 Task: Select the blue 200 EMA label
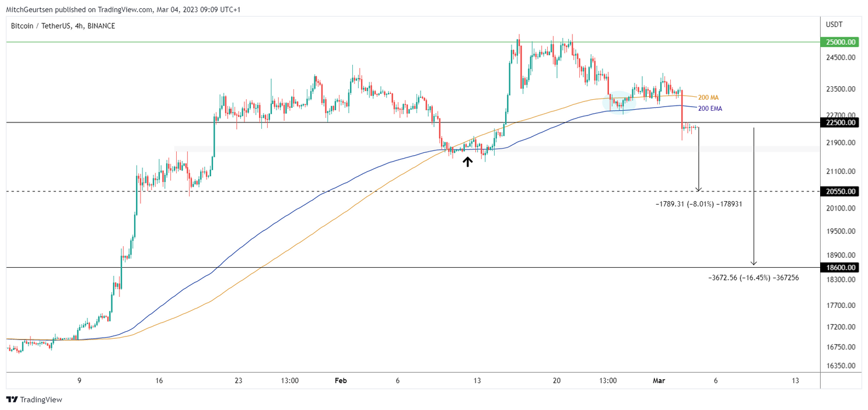(x=709, y=108)
